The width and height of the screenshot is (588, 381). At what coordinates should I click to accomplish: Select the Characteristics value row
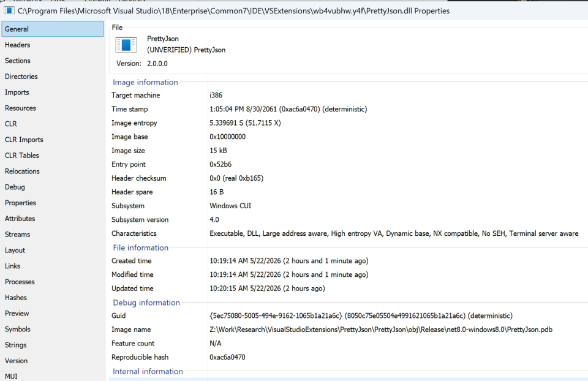pos(394,233)
